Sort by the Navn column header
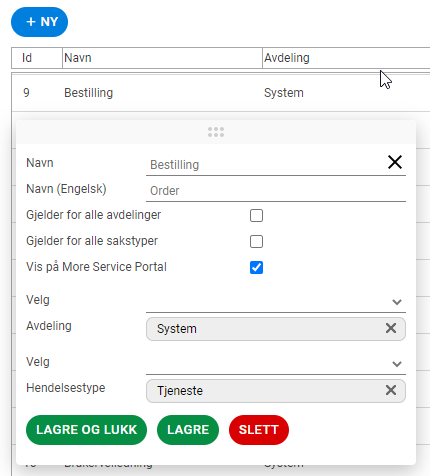Image resolution: width=430 pixels, height=476 pixels. coord(162,58)
